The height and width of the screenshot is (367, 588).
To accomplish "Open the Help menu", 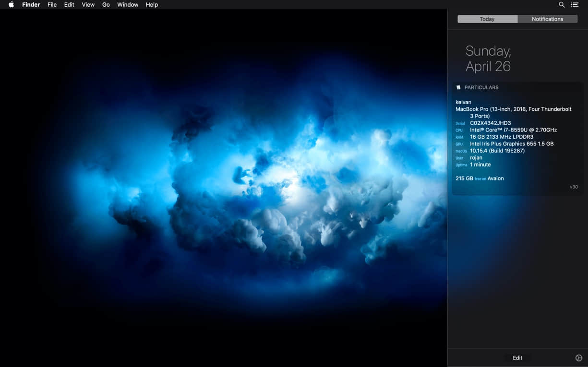I will point(152,5).
